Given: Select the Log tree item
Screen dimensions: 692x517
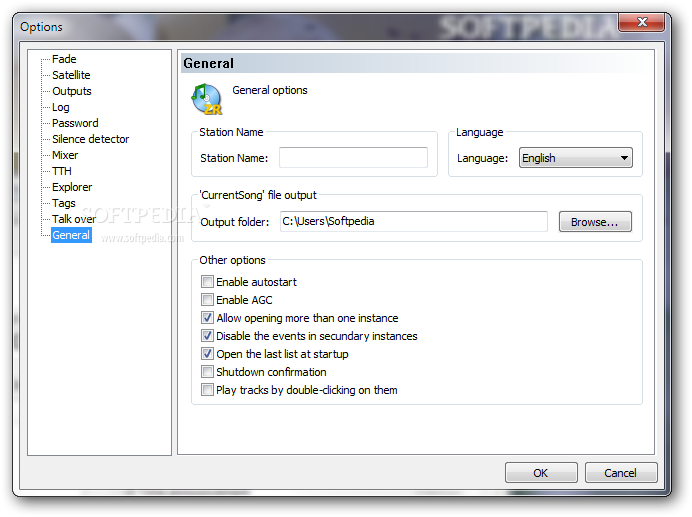Looking at the screenshot, I should tap(60, 107).
